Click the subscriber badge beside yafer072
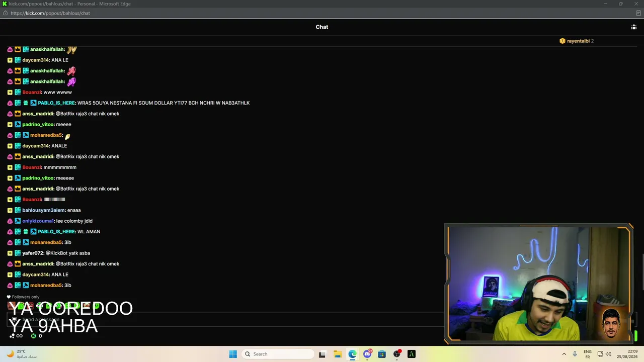 (18, 253)
